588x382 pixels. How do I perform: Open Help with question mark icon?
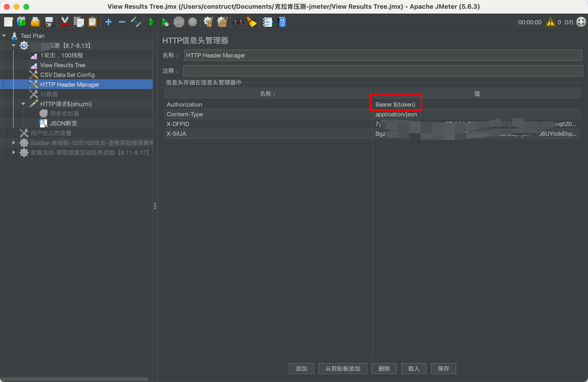pos(282,22)
